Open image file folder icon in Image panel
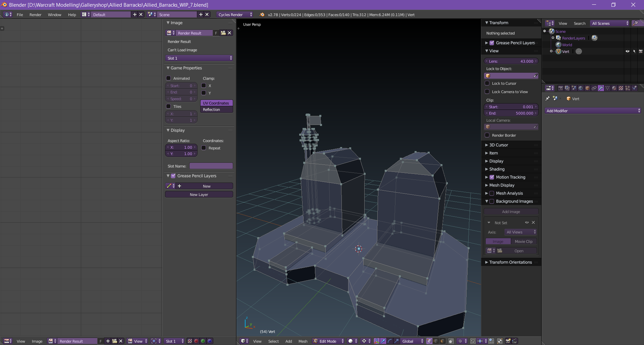The width and height of the screenshot is (644, 345). 223,33
